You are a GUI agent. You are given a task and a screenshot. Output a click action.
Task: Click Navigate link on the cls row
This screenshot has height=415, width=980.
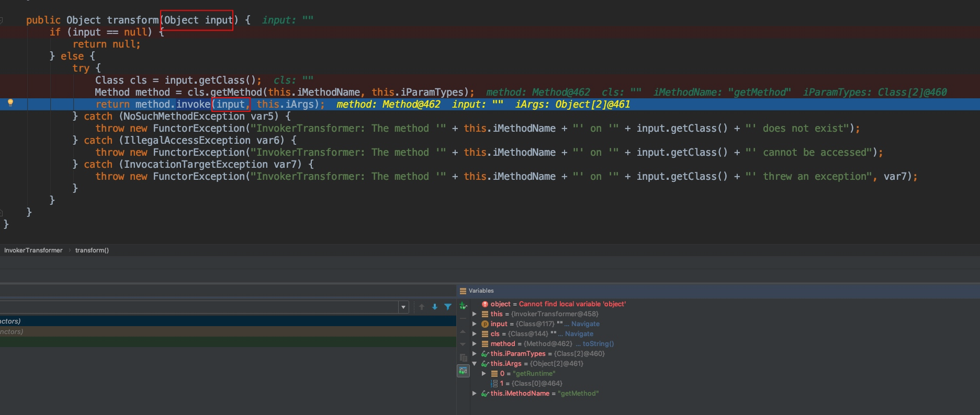pyautogui.click(x=579, y=334)
